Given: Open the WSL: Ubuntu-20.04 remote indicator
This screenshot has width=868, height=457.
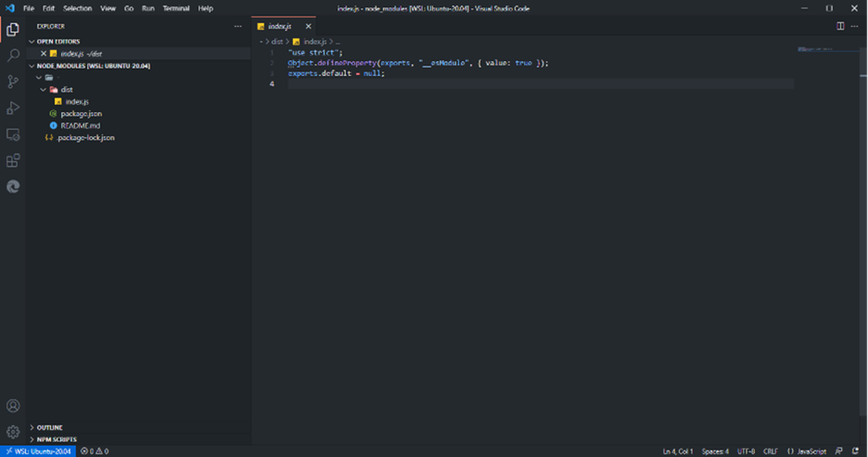Looking at the screenshot, I should (38, 451).
